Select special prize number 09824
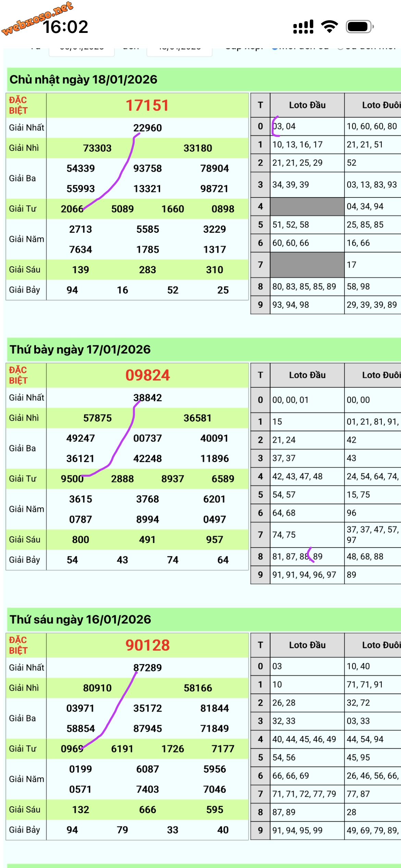401x868 pixels. 147,375
